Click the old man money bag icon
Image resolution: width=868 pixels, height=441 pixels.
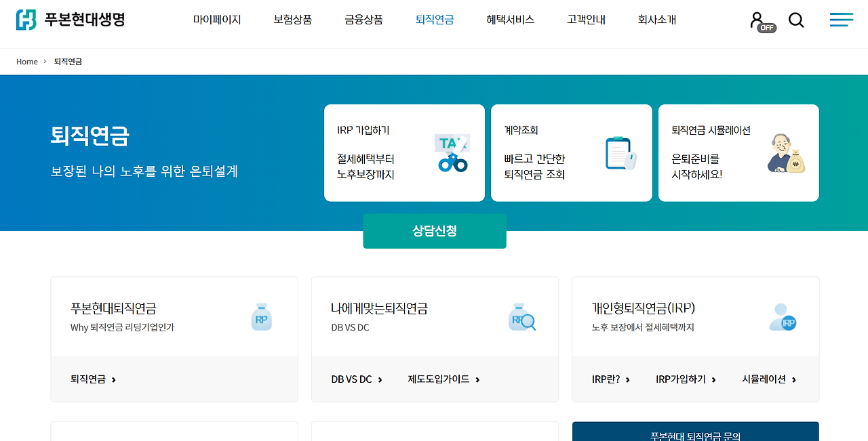click(787, 153)
